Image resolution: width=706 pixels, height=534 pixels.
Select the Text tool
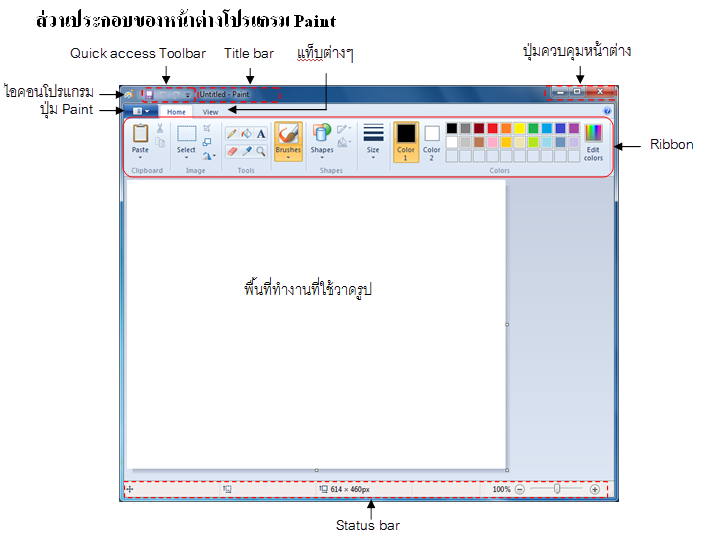(261, 134)
